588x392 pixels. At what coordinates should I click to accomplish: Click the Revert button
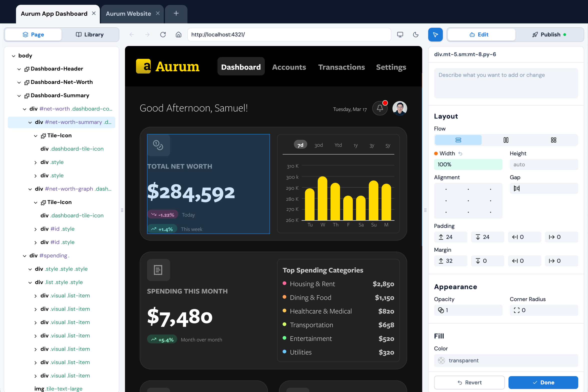[x=469, y=382]
